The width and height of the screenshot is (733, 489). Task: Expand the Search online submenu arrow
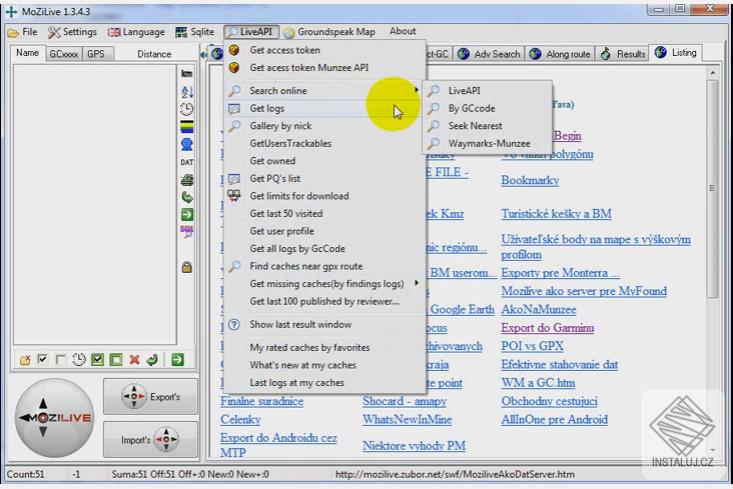[x=416, y=90]
